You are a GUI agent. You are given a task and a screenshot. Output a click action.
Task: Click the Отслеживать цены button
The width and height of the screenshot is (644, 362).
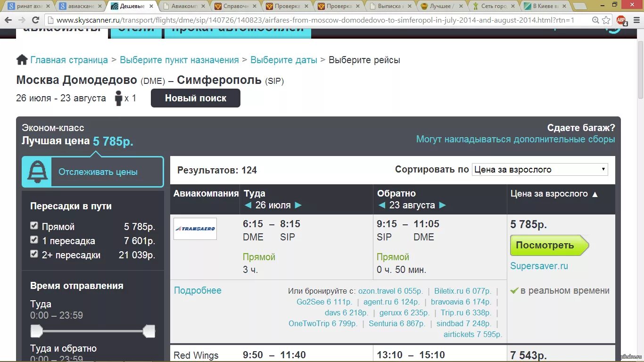point(93,172)
